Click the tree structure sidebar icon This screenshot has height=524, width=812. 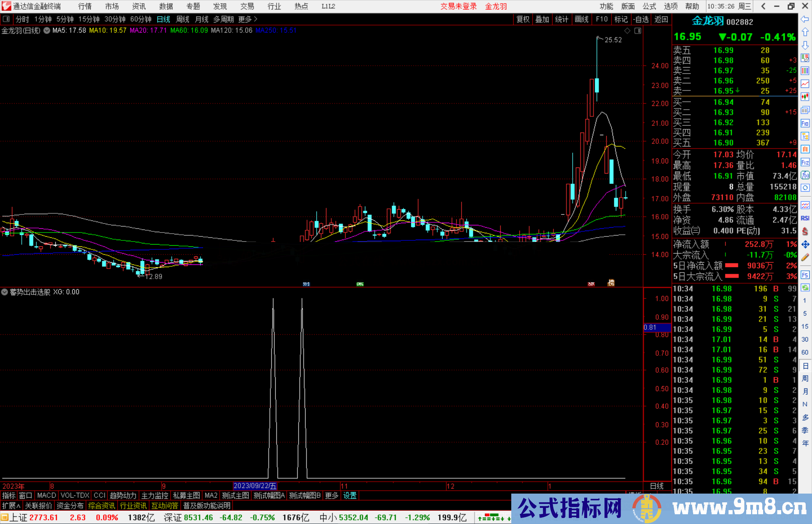coord(805,136)
